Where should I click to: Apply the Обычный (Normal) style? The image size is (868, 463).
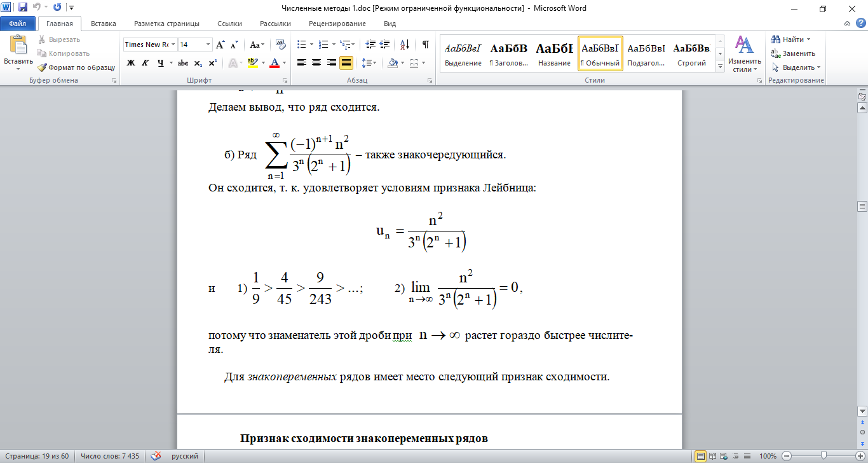coord(600,53)
